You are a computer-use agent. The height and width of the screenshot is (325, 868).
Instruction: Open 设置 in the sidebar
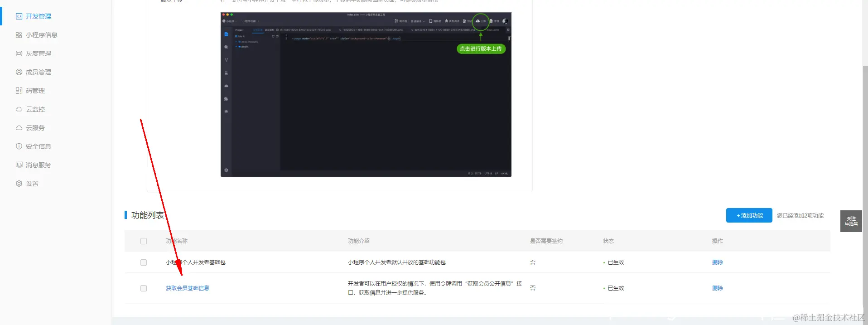(32, 184)
